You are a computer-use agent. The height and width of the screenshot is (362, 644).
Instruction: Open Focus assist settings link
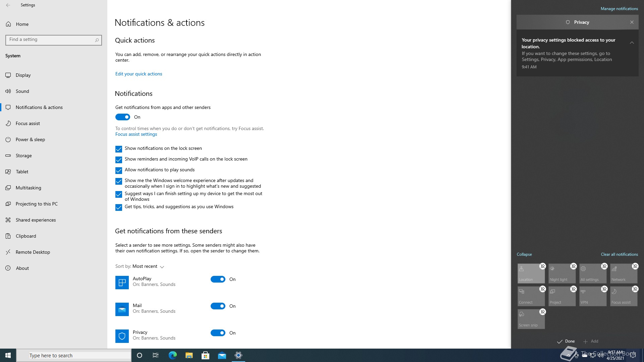click(136, 134)
